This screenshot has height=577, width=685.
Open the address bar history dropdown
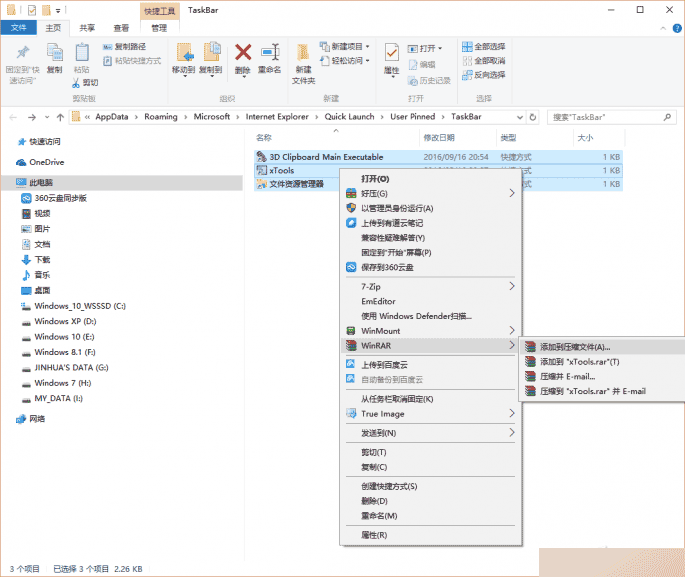(519, 117)
